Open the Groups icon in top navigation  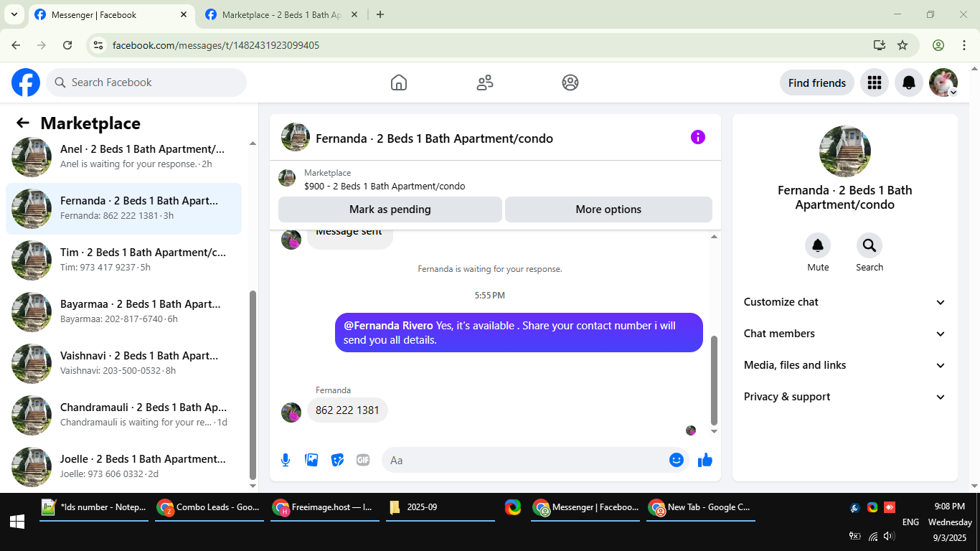point(570,83)
